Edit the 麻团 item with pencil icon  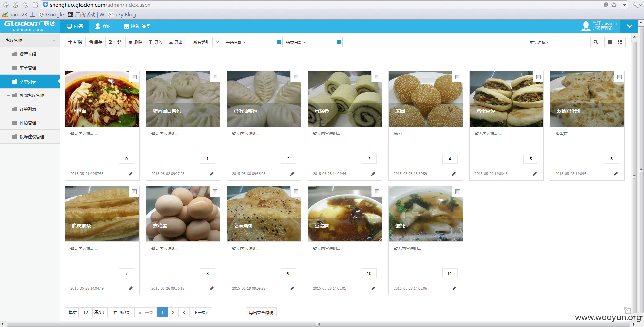[x=454, y=174]
